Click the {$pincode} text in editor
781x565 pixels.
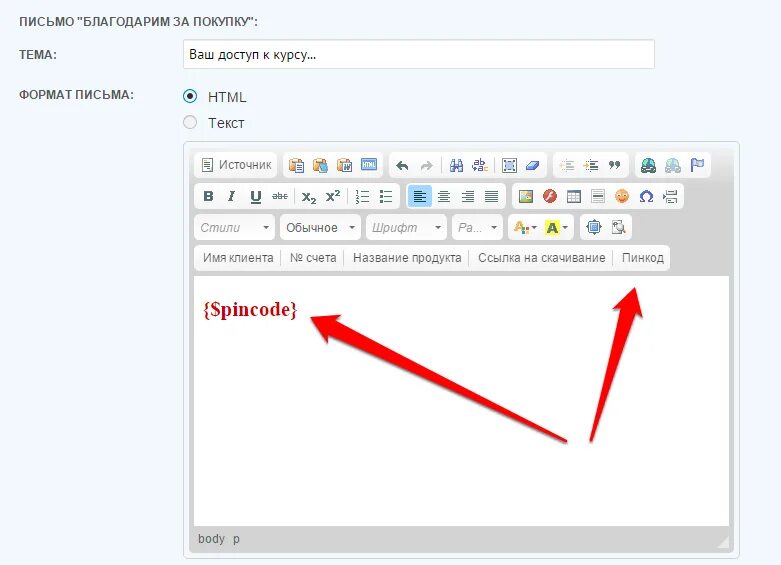pos(250,310)
